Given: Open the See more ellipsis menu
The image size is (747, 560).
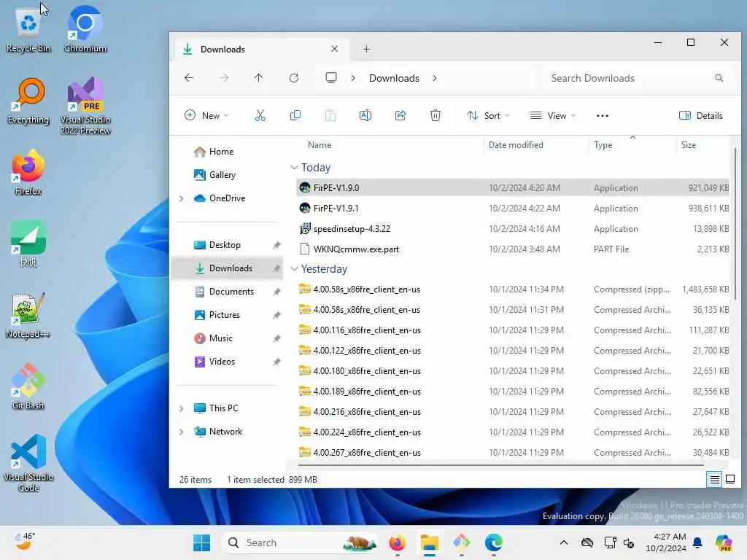Looking at the screenshot, I should (x=602, y=116).
